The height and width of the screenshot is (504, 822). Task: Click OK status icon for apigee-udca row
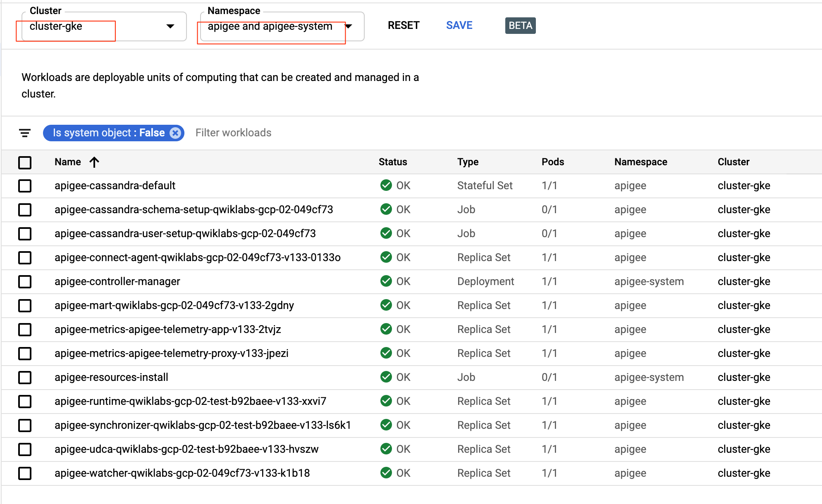tap(386, 449)
